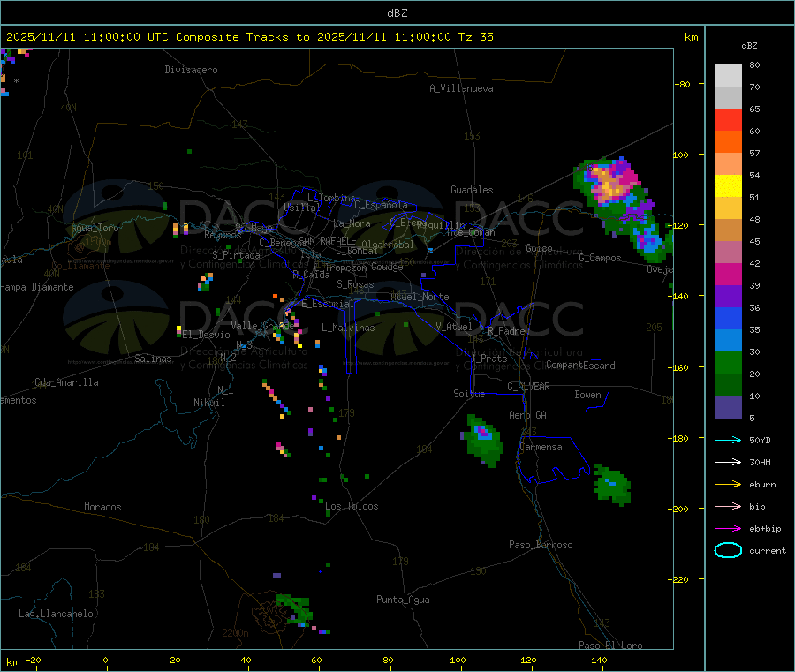
Task: Click the dBZ title at top
Action: tap(397, 13)
